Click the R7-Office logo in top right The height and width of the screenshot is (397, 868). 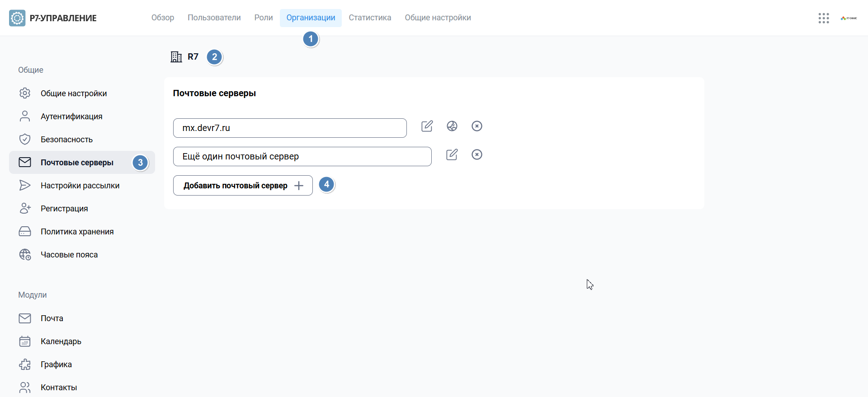pos(849,18)
